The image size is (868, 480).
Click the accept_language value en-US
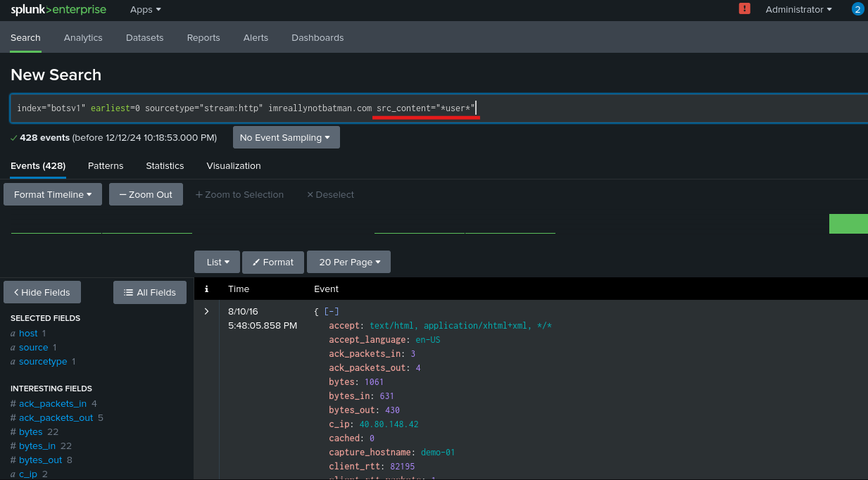pyautogui.click(x=428, y=340)
